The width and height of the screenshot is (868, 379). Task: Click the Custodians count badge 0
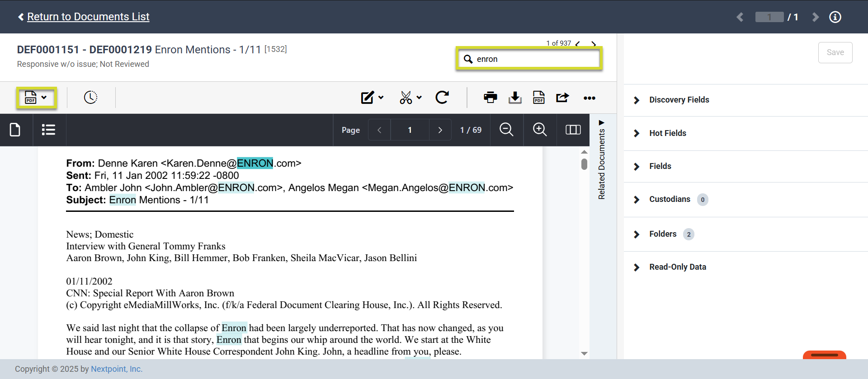[703, 200]
